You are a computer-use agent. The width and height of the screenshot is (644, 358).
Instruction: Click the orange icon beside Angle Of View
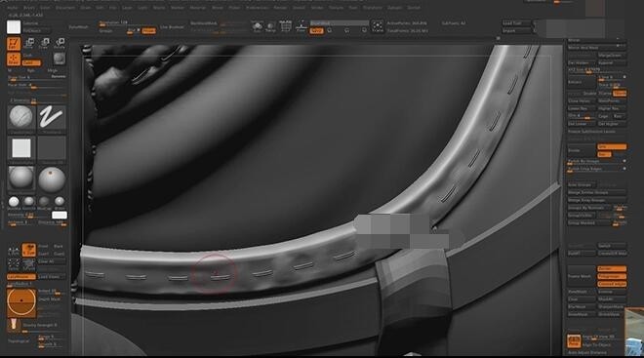(574, 340)
